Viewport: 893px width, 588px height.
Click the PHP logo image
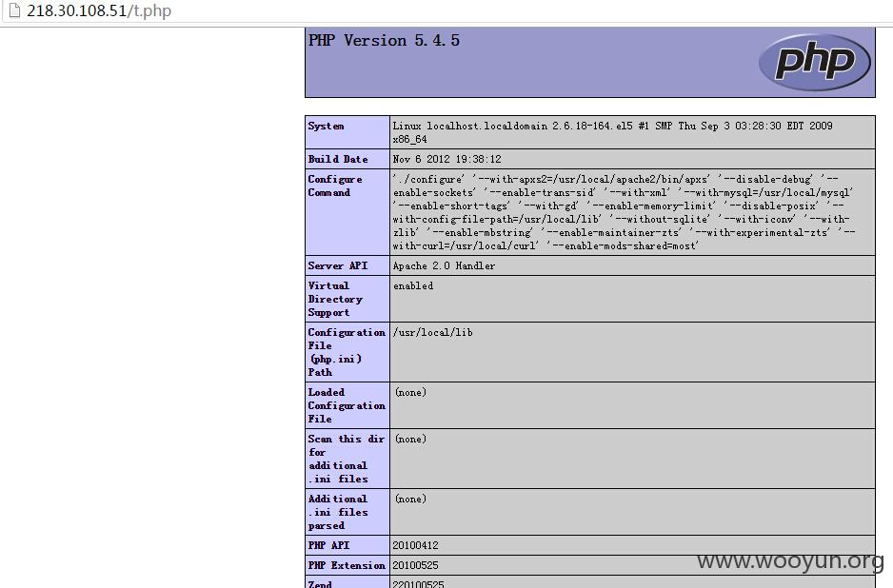[x=814, y=62]
